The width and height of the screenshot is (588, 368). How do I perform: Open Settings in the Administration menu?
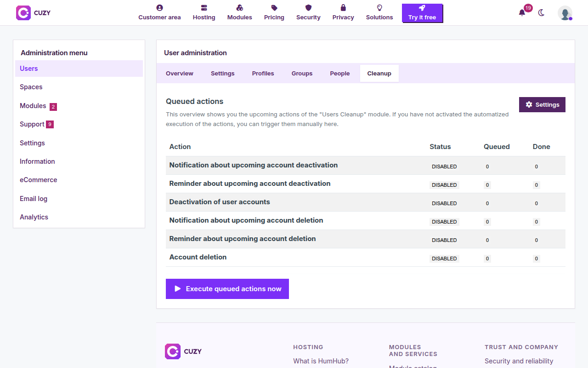(x=79, y=143)
